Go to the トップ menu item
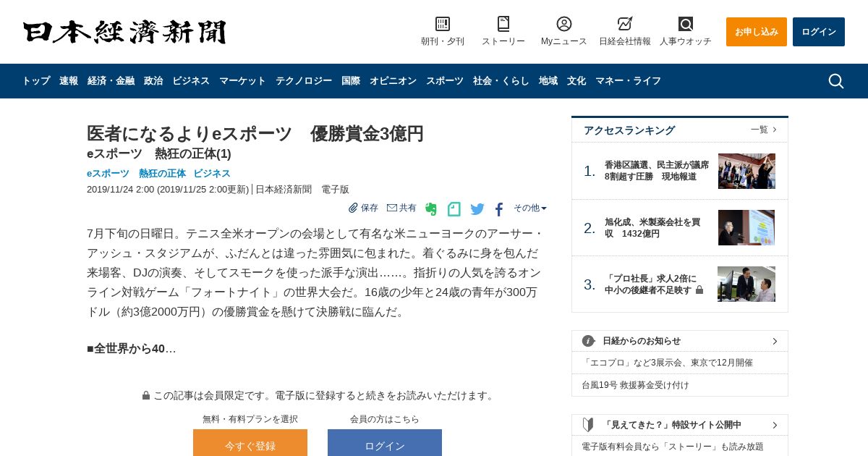 [36, 81]
